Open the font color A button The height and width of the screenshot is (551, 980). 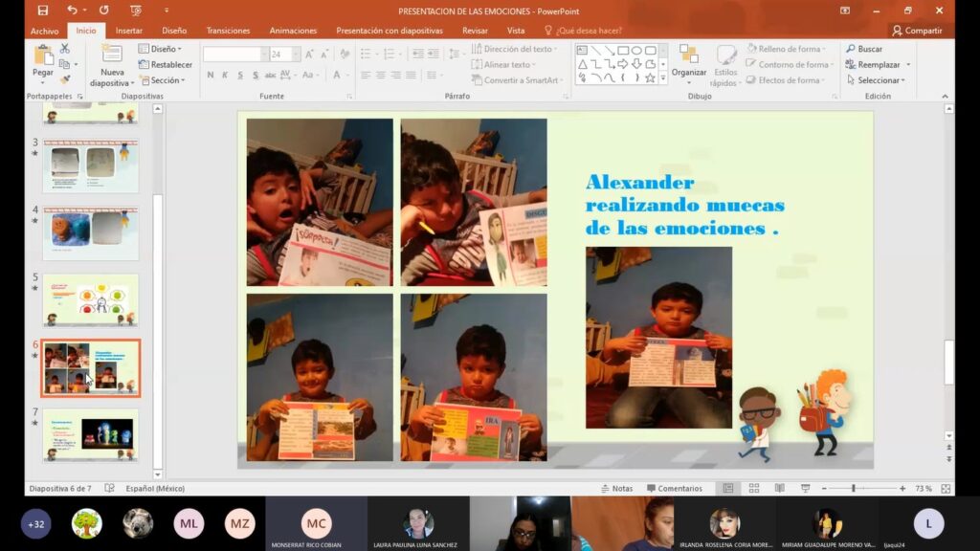pyautogui.click(x=337, y=75)
